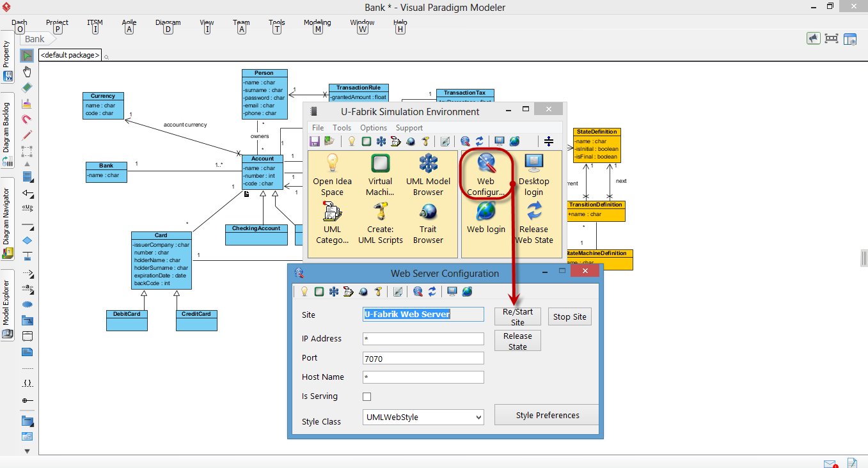Click globe icon in Web Server Configuration toolbar

pos(467,292)
